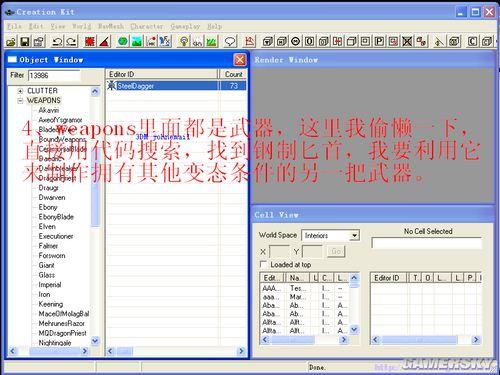Click the save disk toolbar icon

(25, 42)
